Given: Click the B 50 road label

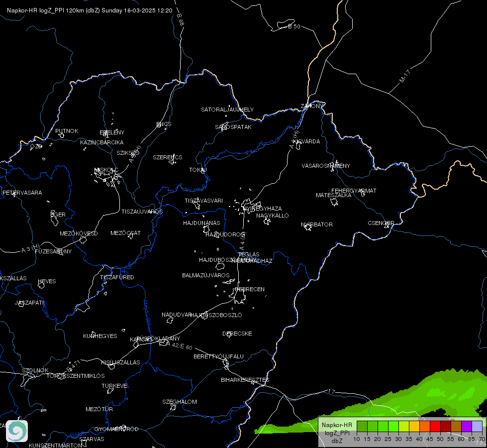Looking at the screenshot, I should point(294,26).
